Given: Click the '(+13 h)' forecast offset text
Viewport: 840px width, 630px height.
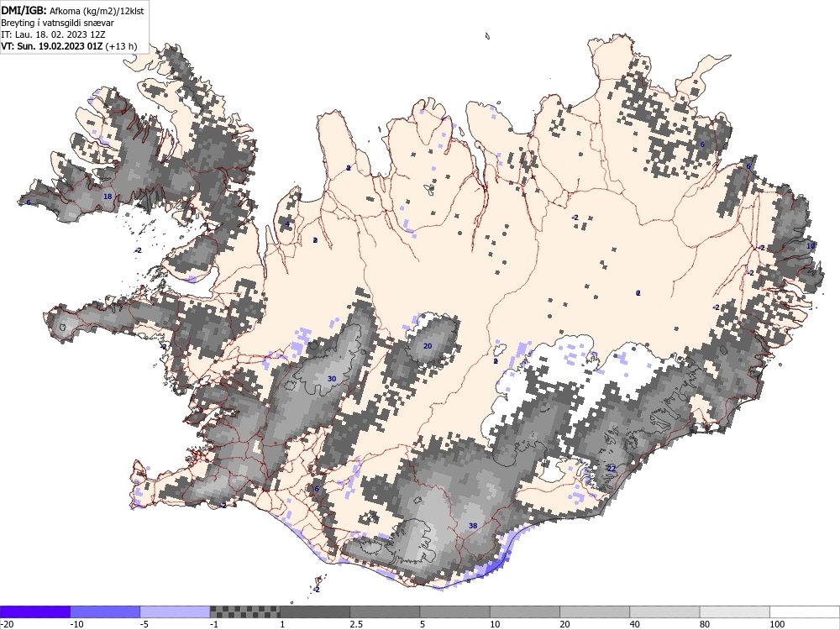Looking at the screenshot, I should point(121,46).
